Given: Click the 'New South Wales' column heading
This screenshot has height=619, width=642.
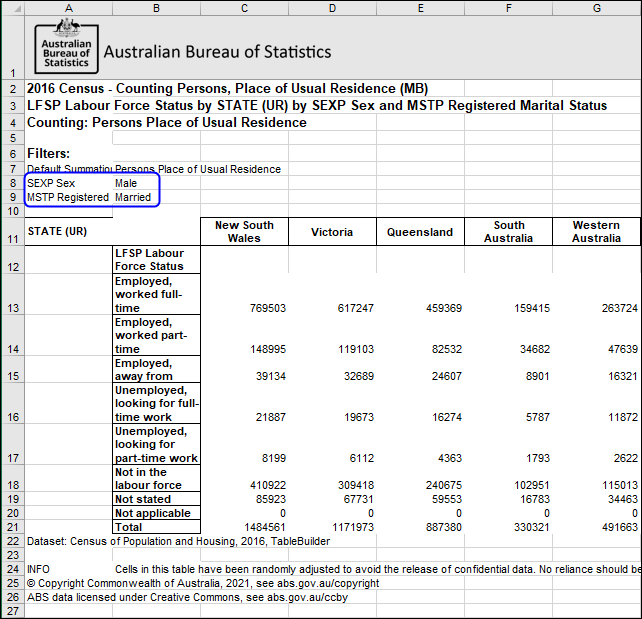Looking at the screenshot, I should [244, 232].
